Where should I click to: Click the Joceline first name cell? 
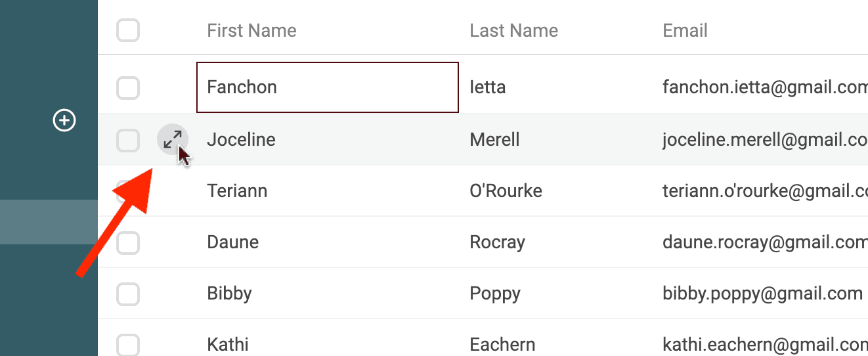(241, 140)
